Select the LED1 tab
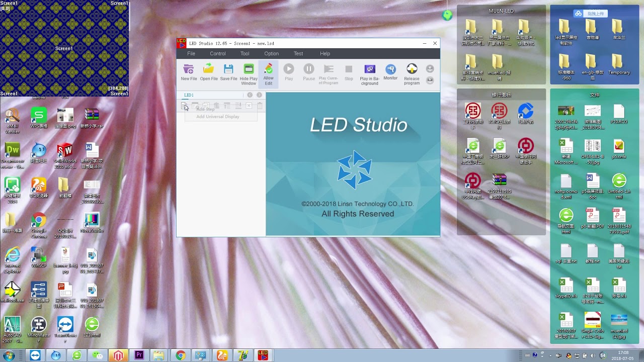The width and height of the screenshot is (644, 362). click(189, 95)
